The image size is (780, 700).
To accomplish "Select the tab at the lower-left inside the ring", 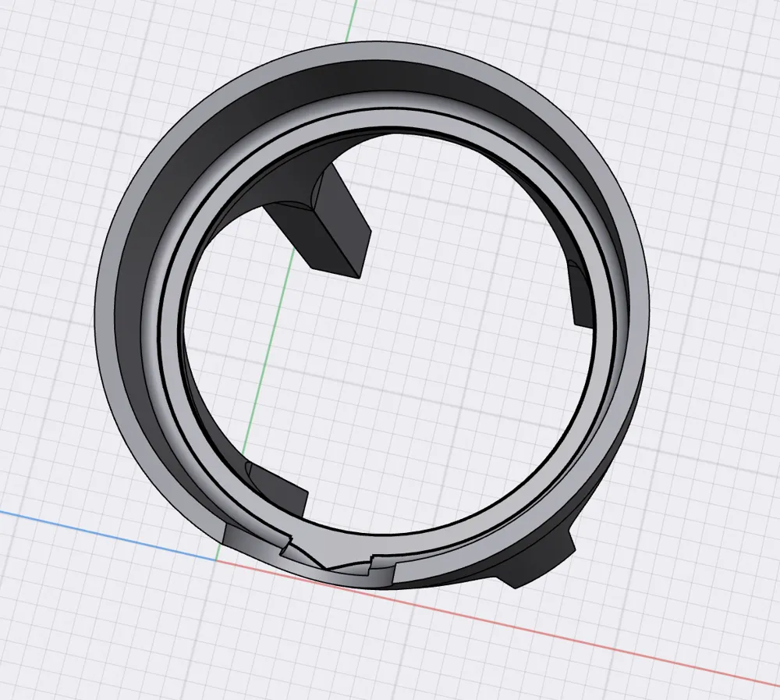I will 277,490.
